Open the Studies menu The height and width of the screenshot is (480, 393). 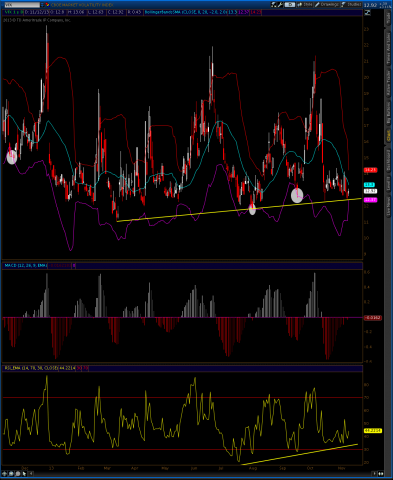click(x=351, y=4)
